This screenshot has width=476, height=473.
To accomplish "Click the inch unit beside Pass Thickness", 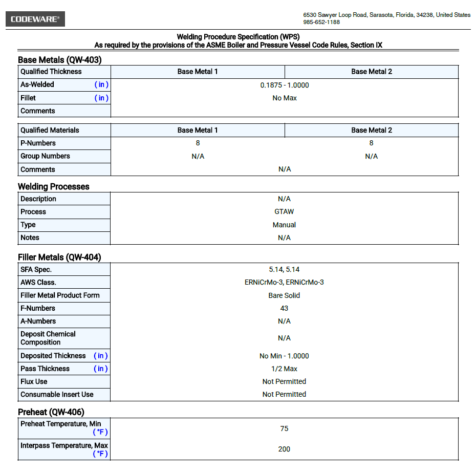I will tap(101, 369).
